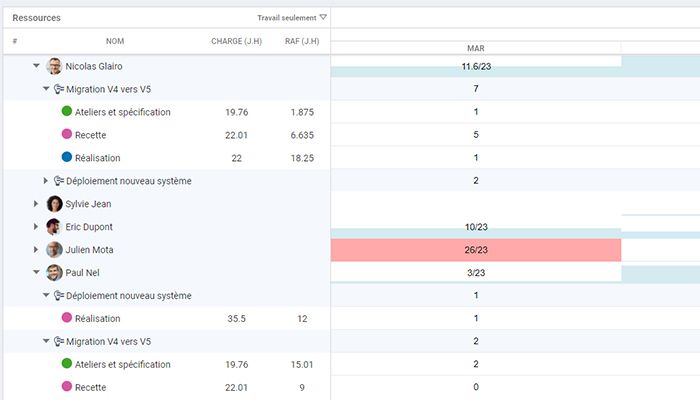Click Sylvie Jean's avatar photo
The image size is (700, 400).
pos(54,204)
